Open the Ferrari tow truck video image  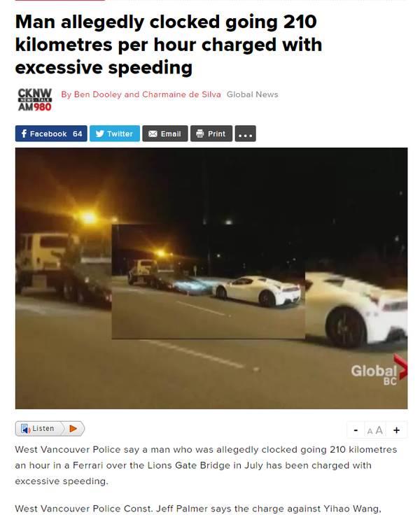[x=211, y=278]
